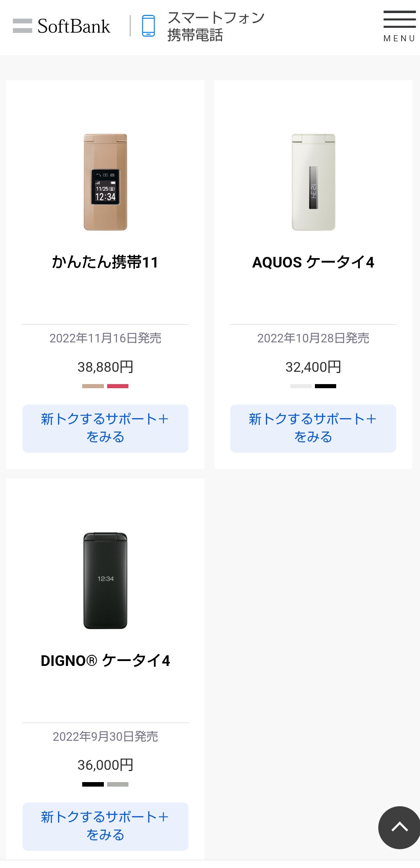Select the beige color swatch for かんたん携帯11
The height and width of the screenshot is (868, 420).
[x=93, y=386]
